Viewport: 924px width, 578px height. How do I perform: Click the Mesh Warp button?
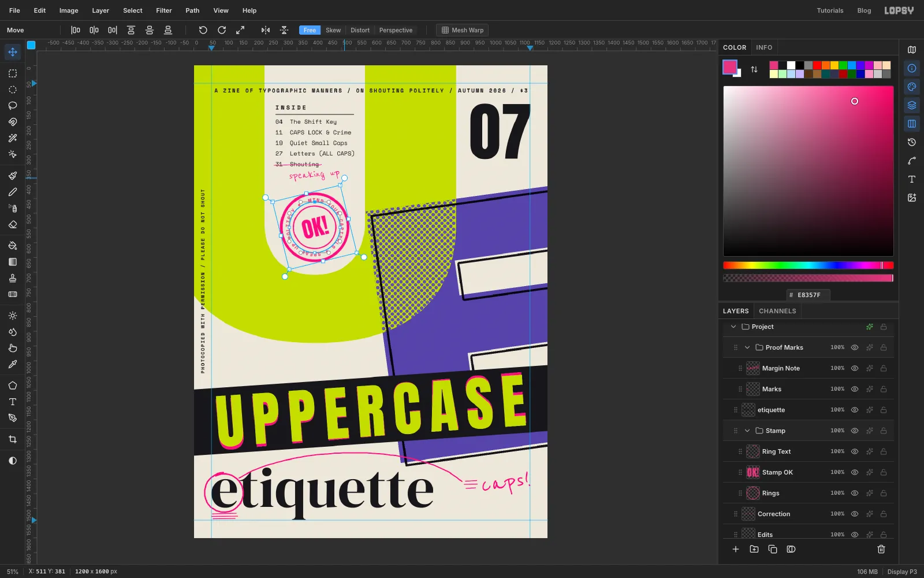click(x=463, y=30)
